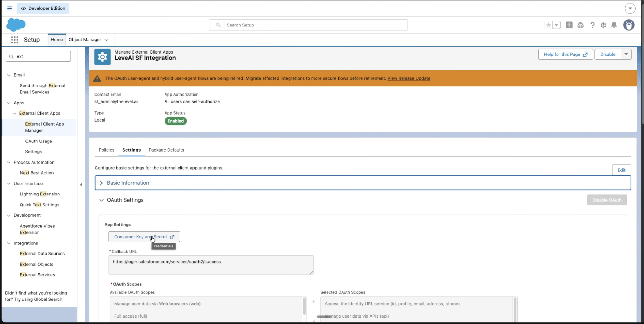Image resolution: width=644 pixels, height=324 pixels.
Task: Click the Trailhead guidance icon
Action: (x=581, y=25)
